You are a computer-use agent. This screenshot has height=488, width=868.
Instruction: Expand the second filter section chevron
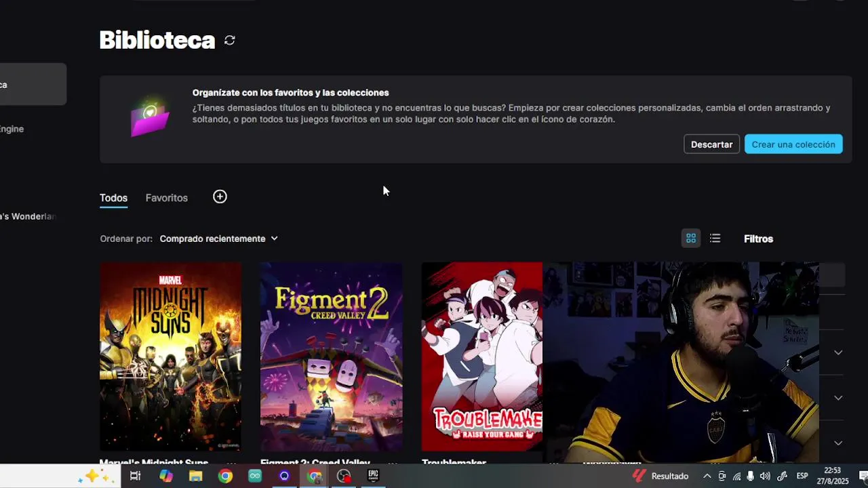pos(838,398)
